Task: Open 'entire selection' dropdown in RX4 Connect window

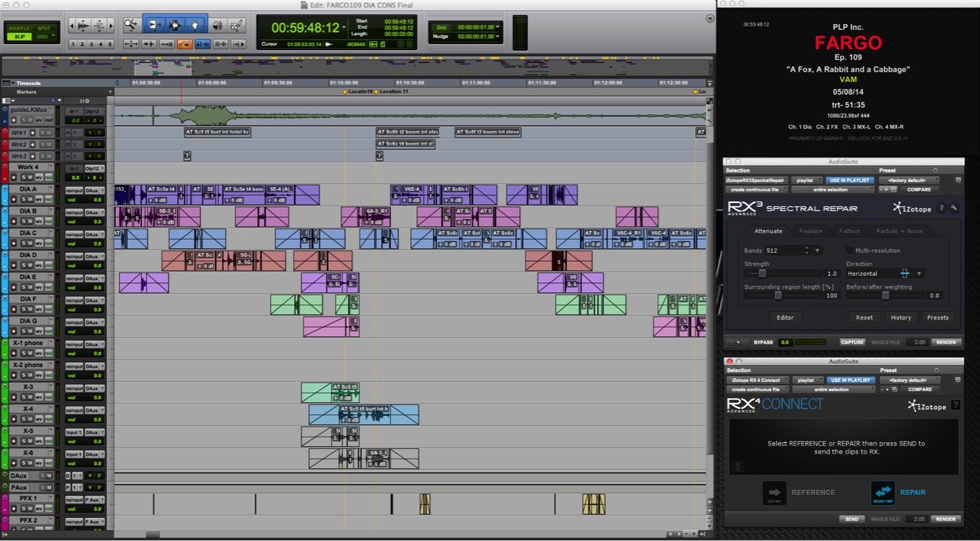Action: point(834,390)
